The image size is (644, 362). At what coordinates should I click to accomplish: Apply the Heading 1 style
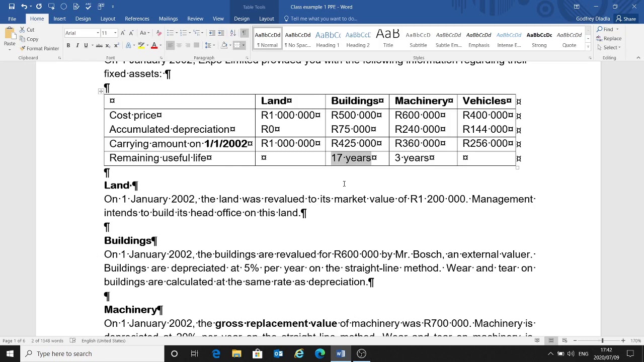[x=328, y=39]
